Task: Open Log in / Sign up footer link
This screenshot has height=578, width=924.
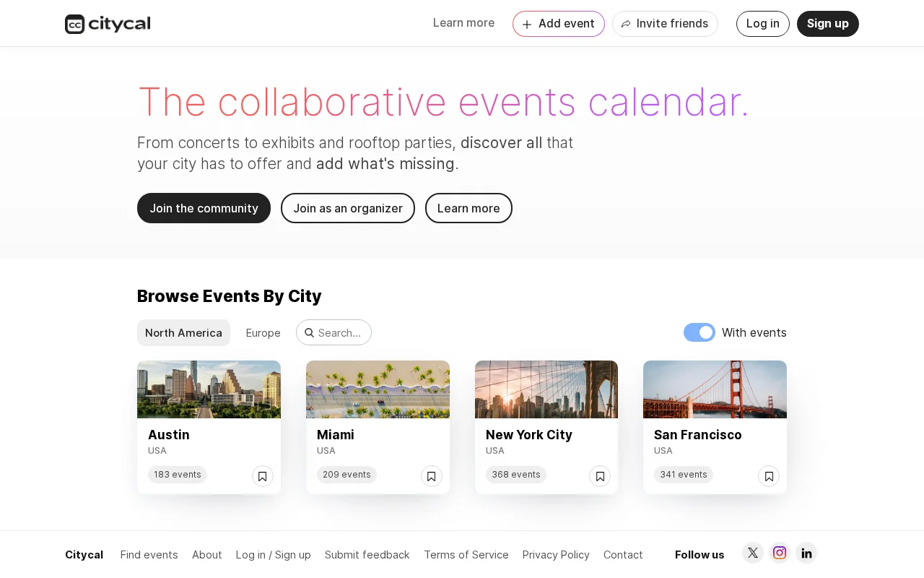Action: (274, 555)
